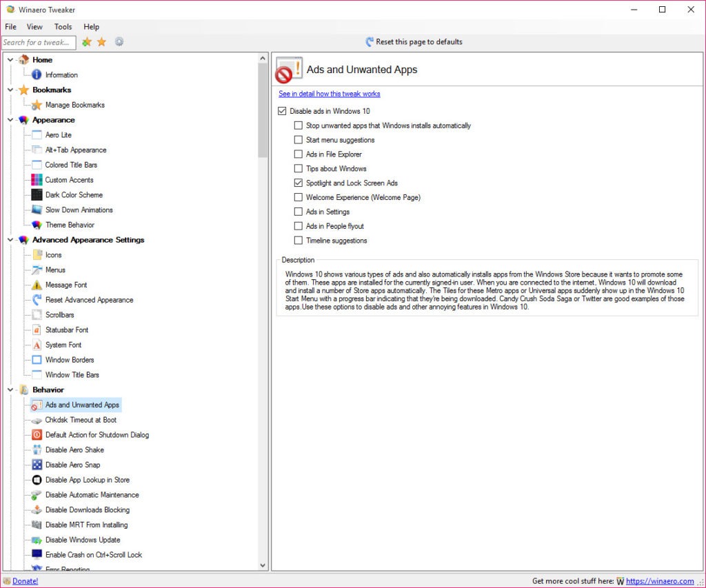Collapse the Home tree node
706x588 pixels.
(x=10, y=59)
